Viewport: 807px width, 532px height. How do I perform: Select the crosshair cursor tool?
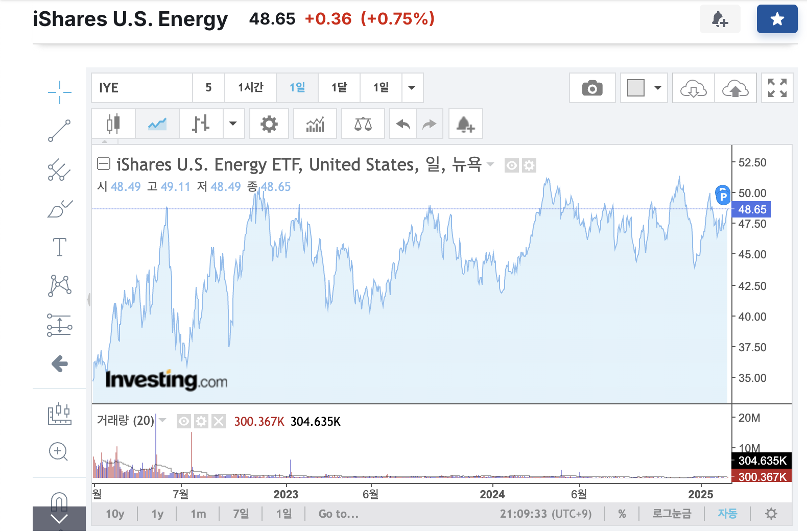(60, 92)
